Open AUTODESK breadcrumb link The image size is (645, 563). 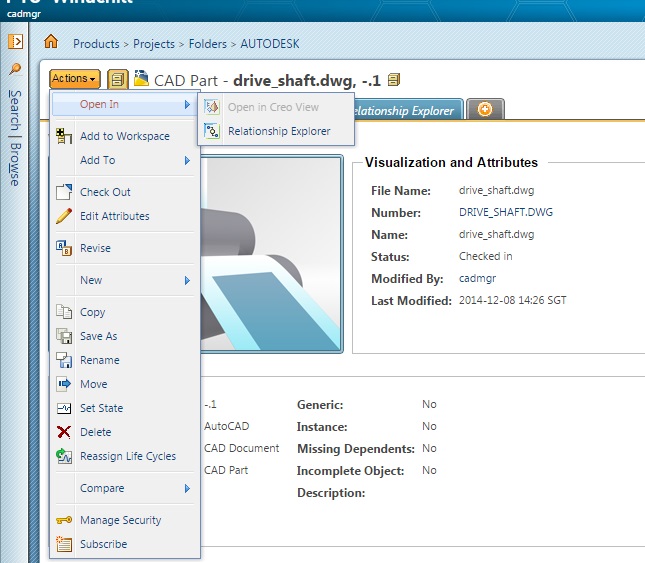tap(270, 44)
